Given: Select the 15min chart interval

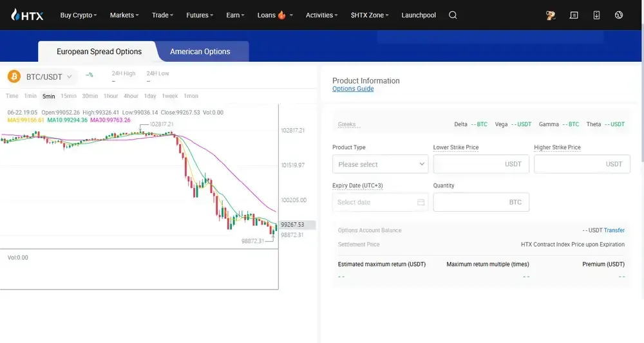Looking at the screenshot, I should [x=69, y=96].
